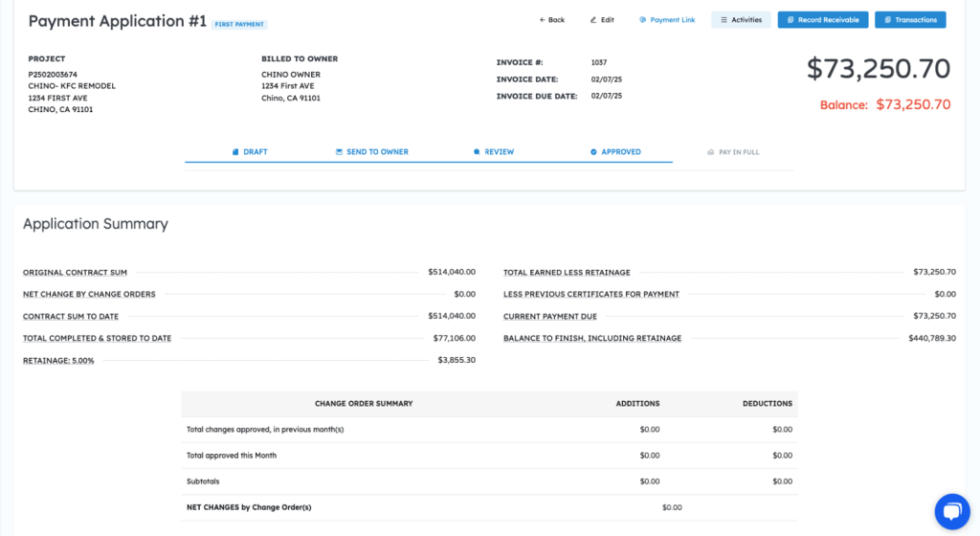Open the Activities list
Viewport: 980px width, 536px height.
click(741, 20)
